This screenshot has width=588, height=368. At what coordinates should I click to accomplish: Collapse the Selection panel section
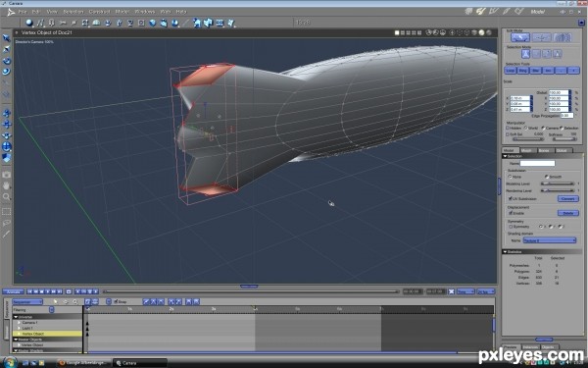coord(505,156)
